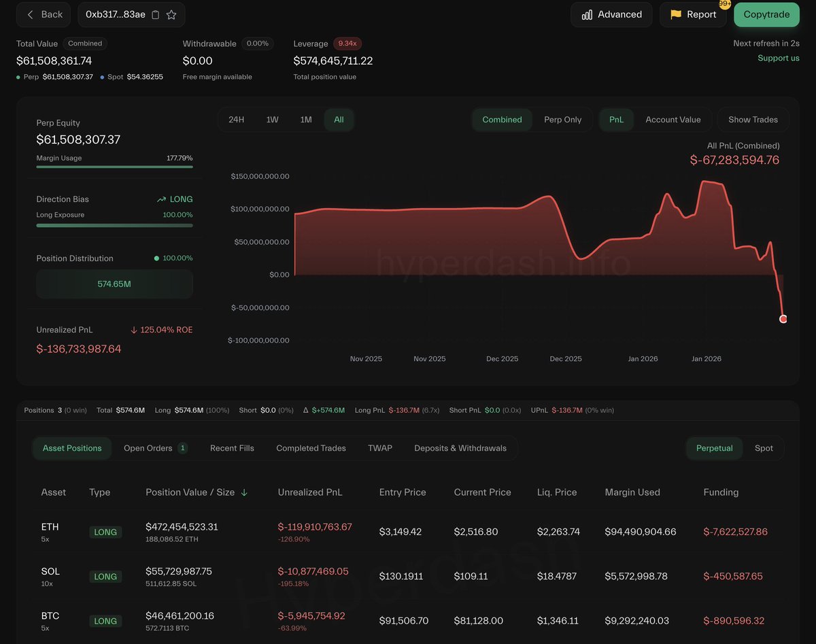The image size is (816, 644).
Task: Click the red endpoint marker on PnL chart
Action: pos(783,319)
